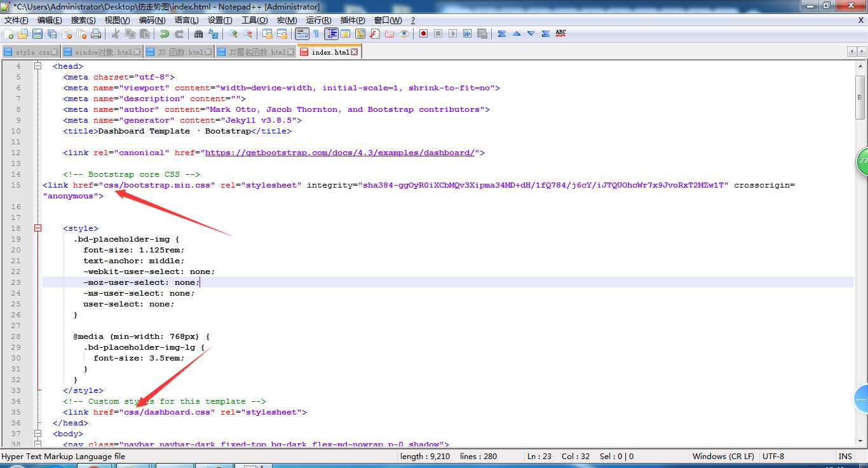Click the Paste toolbar icon

click(x=145, y=34)
